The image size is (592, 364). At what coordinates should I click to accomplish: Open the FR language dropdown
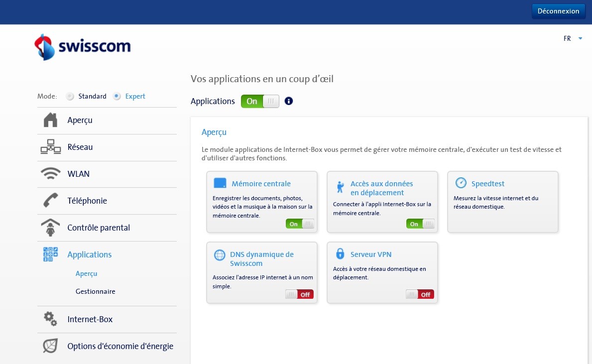pyautogui.click(x=573, y=38)
